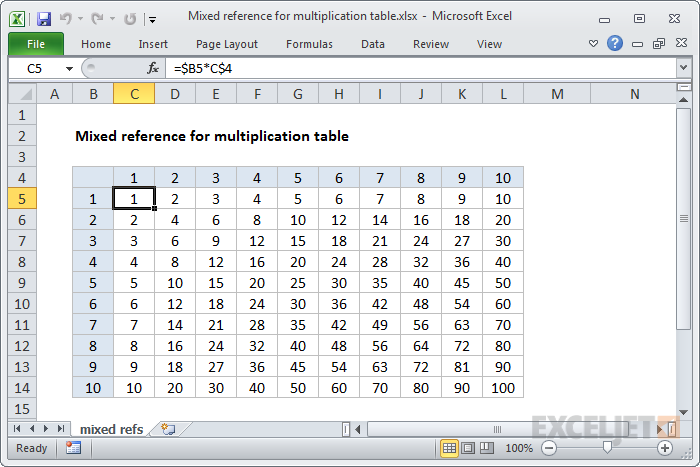Click the Select All corner triangle

22,94
